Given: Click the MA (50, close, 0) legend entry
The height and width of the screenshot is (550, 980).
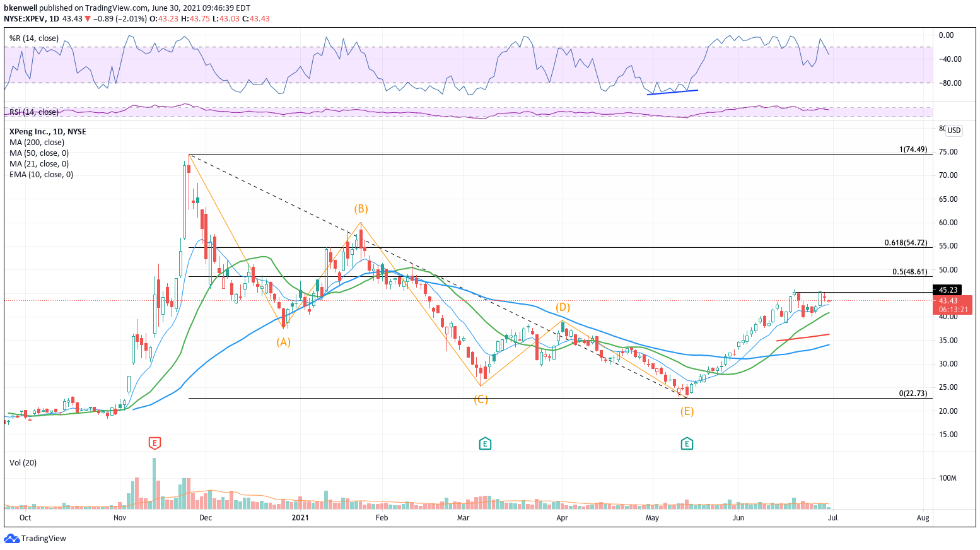Looking at the screenshot, I should [x=39, y=153].
